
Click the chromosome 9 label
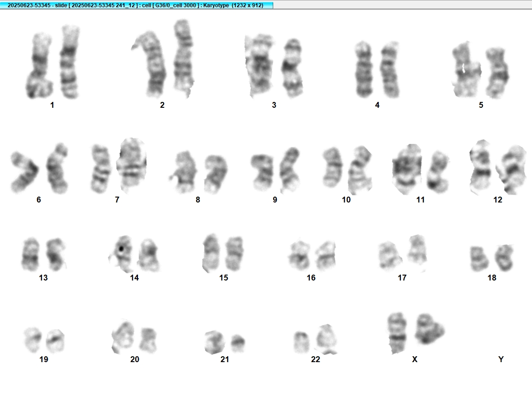tap(275, 200)
